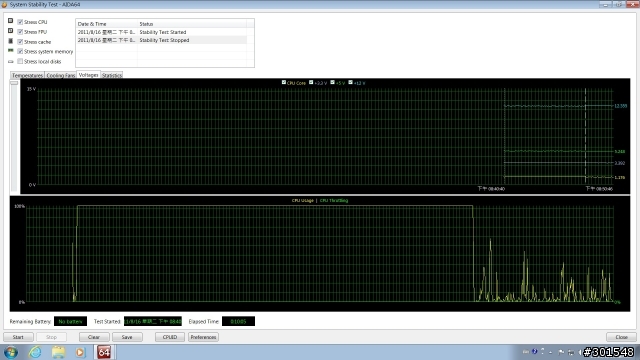
Task: Click the network tray icon
Action: click(x=571, y=352)
